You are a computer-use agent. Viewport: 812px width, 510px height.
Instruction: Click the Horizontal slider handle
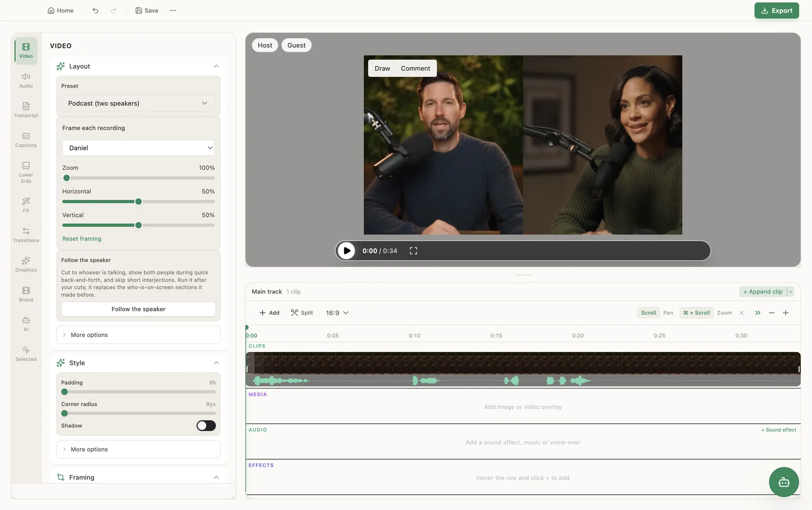[x=139, y=202]
